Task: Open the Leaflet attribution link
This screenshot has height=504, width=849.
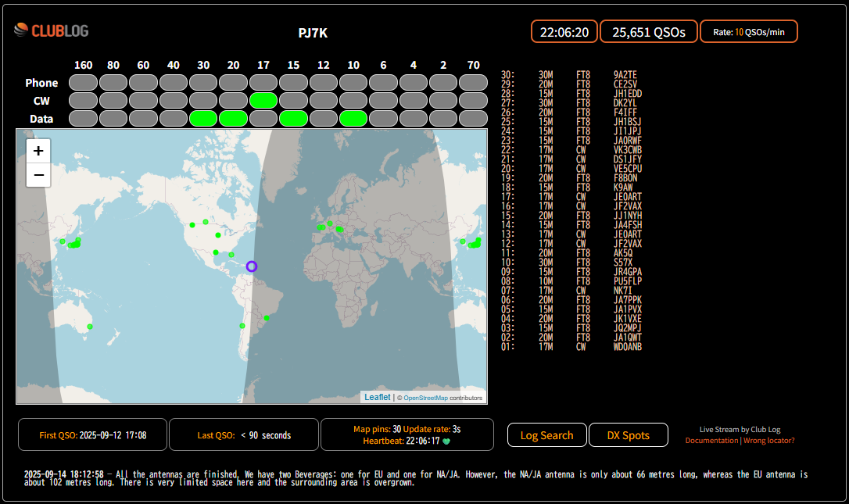Action: (x=378, y=398)
